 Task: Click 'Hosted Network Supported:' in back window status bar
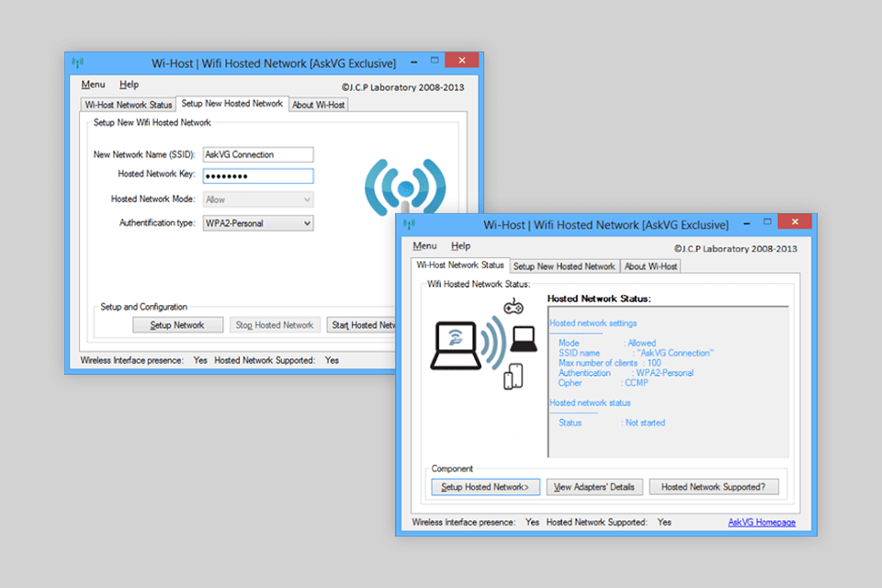pos(265,360)
